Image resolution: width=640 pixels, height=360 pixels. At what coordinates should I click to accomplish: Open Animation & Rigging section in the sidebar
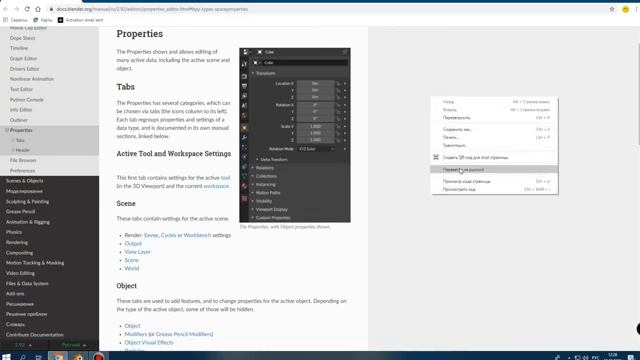(28, 222)
